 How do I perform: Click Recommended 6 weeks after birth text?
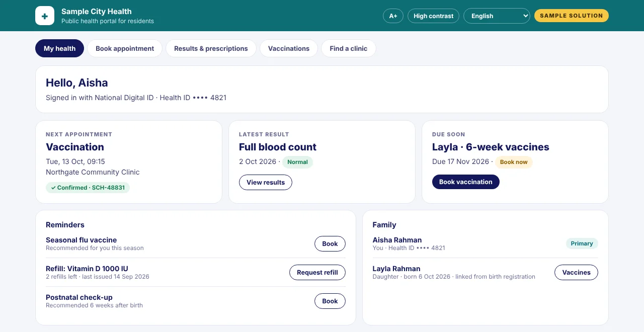[x=94, y=305]
